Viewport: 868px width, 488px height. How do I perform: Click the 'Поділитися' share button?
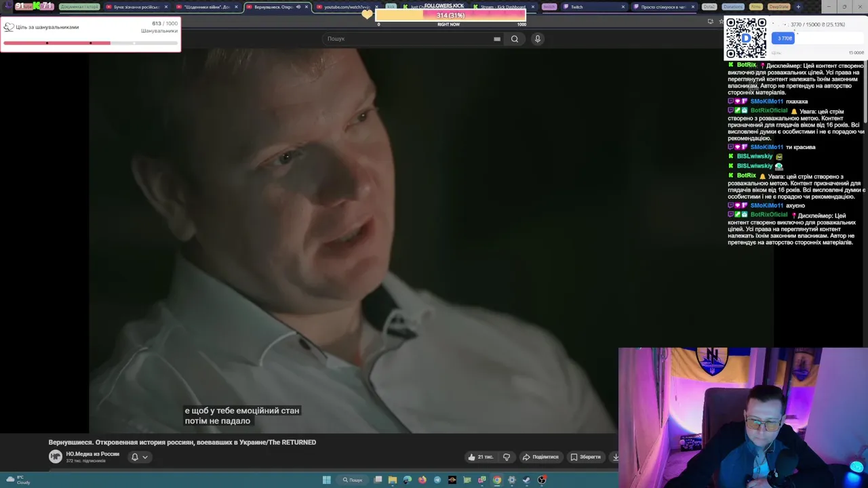540,457
